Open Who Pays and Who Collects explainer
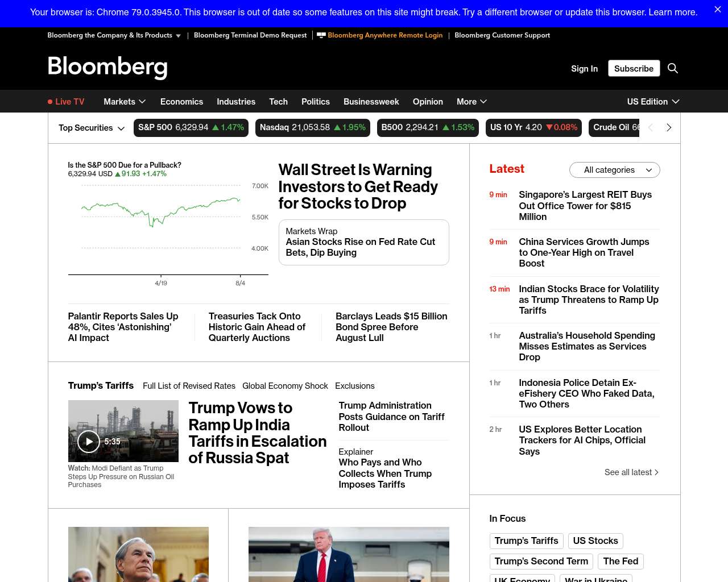This screenshot has width=728, height=582. tap(385, 473)
